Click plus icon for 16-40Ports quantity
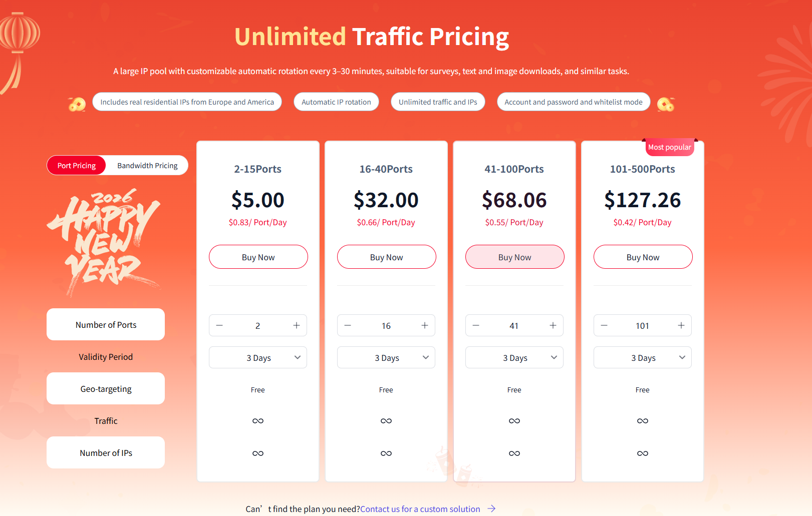Image resolution: width=812 pixels, height=516 pixels. [x=425, y=325]
